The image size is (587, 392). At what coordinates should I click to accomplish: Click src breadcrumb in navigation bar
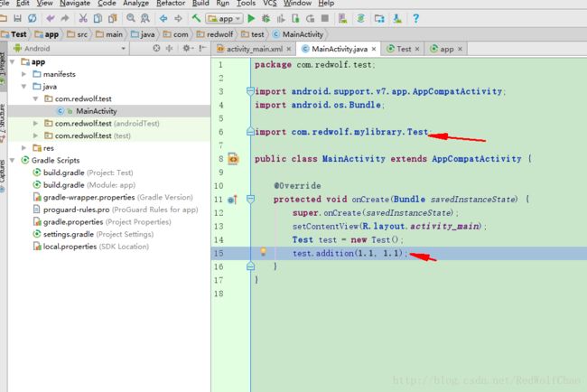(x=77, y=34)
